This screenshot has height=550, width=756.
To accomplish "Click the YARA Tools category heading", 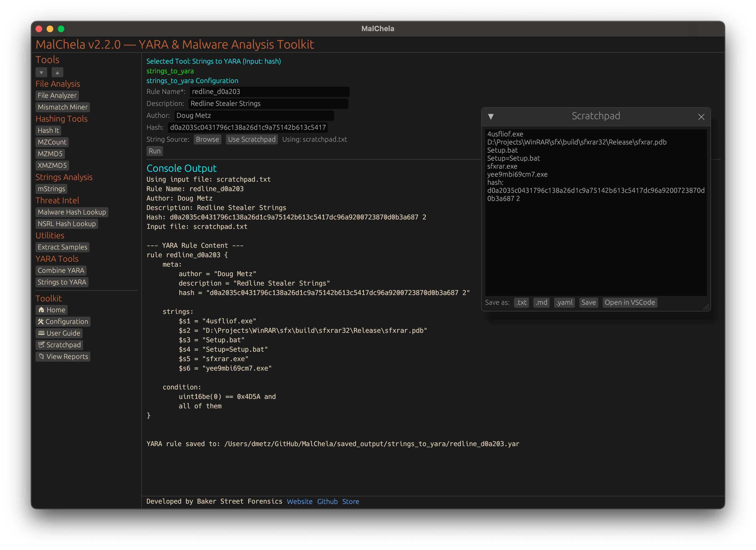I will [57, 259].
